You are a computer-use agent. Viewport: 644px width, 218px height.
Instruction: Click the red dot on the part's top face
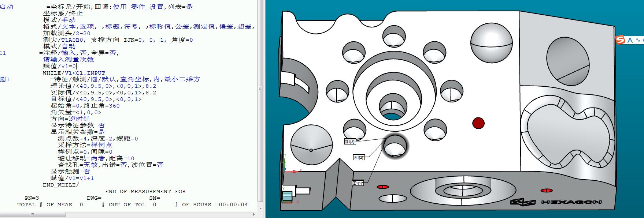478,123
